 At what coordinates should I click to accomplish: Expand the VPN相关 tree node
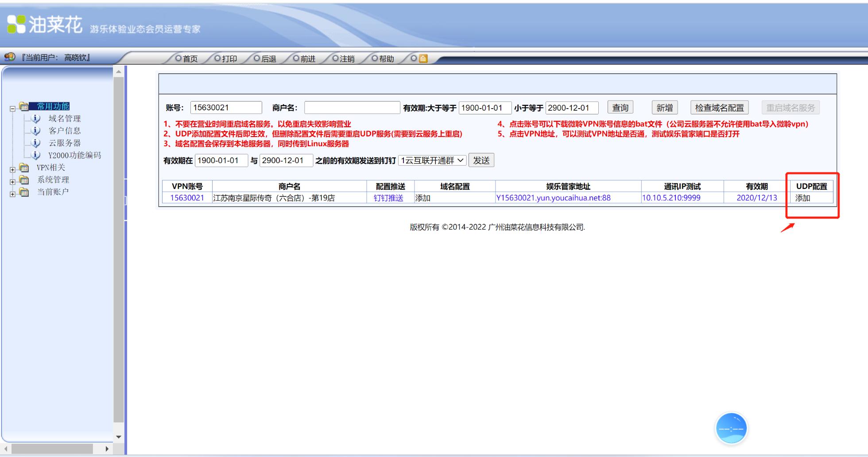point(12,169)
